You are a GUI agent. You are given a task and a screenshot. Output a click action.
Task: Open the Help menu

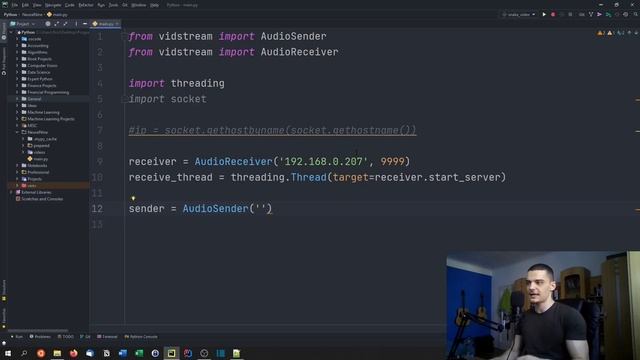coord(154,5)
